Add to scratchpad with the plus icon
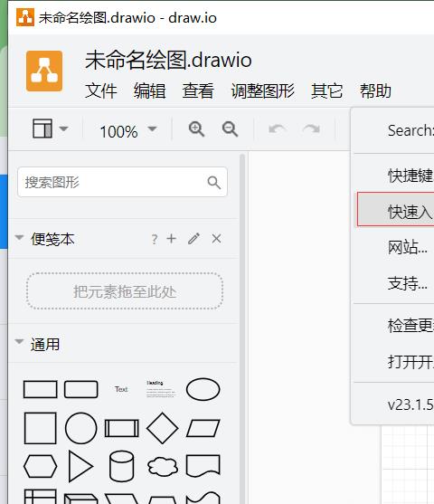 pos(172,239)
